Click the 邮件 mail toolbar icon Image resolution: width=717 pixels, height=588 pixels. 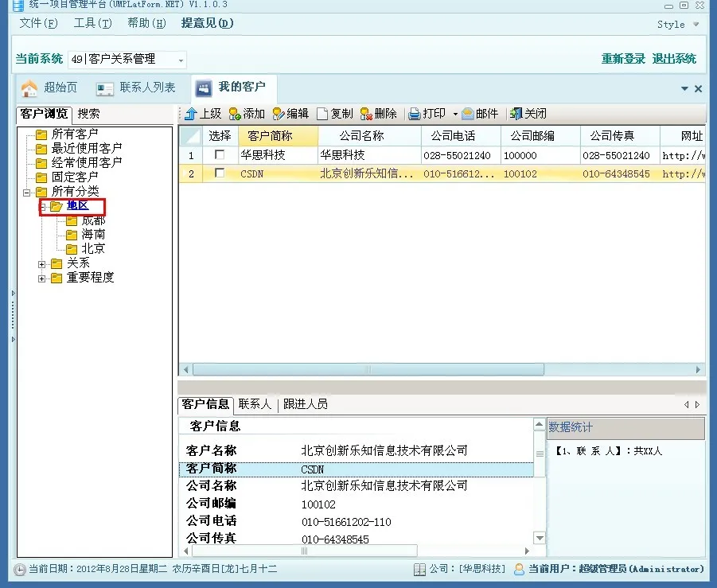click(x=468, y=114)
